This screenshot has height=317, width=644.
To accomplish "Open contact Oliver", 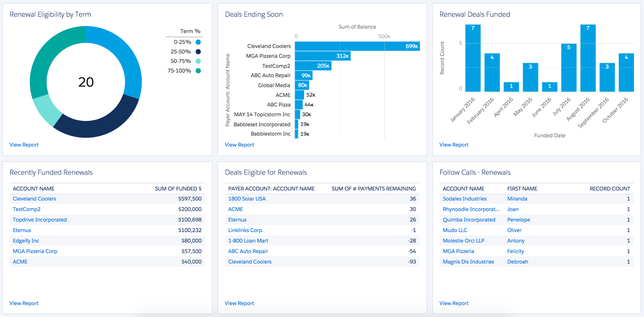I will 514,230.
